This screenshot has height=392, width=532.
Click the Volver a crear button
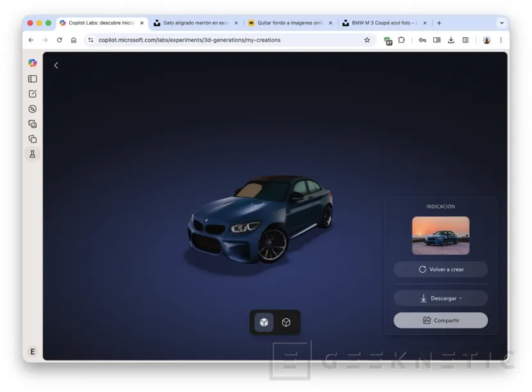point(440,269)
